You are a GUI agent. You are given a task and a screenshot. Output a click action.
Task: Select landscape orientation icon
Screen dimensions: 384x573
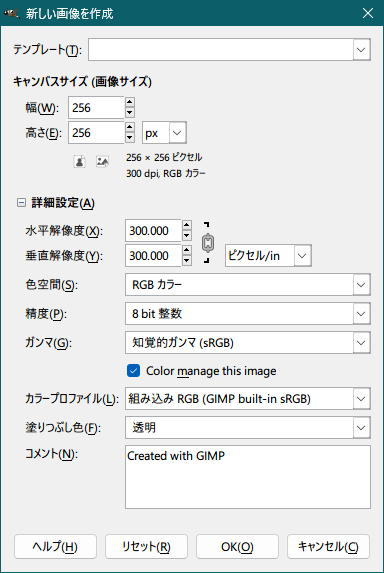coord(102,161)
